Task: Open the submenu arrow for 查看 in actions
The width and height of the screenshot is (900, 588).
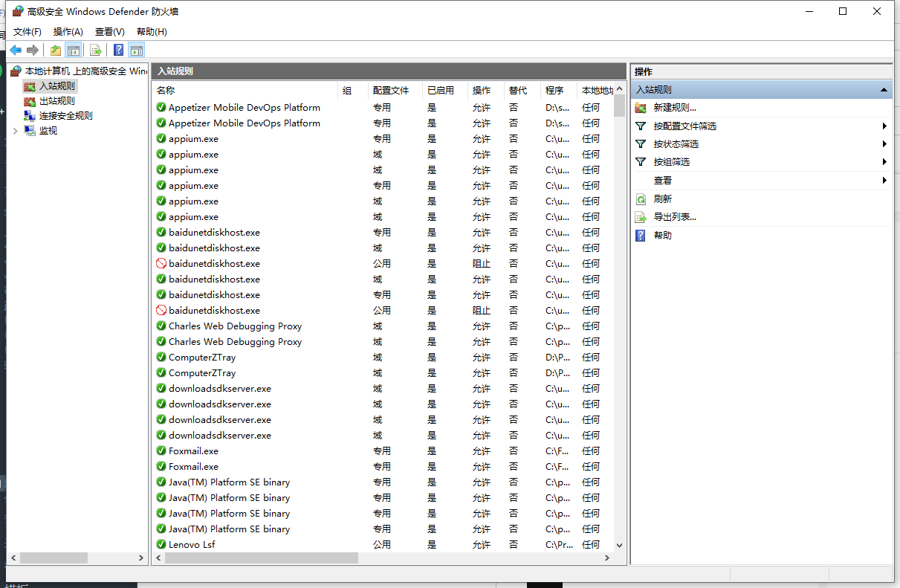Action: point(885,181)
